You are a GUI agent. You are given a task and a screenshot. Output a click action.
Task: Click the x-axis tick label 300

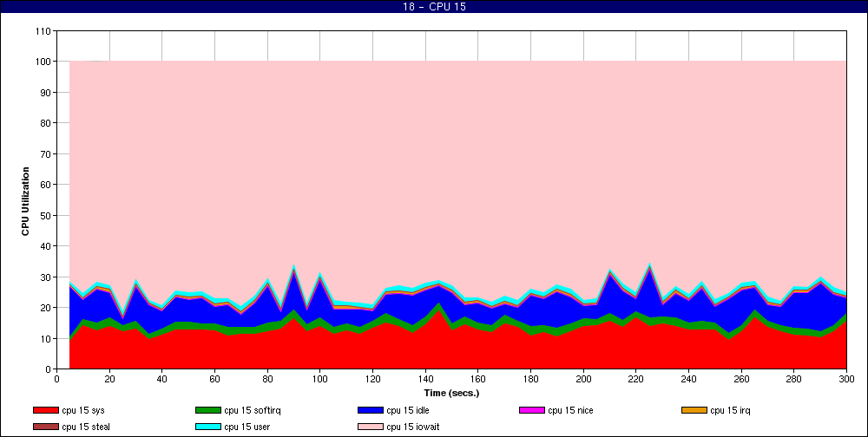pos(846,379)
